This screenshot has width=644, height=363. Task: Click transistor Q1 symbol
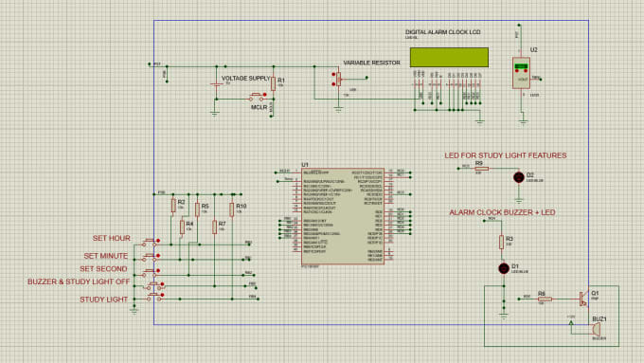click(x=584, y=299)
